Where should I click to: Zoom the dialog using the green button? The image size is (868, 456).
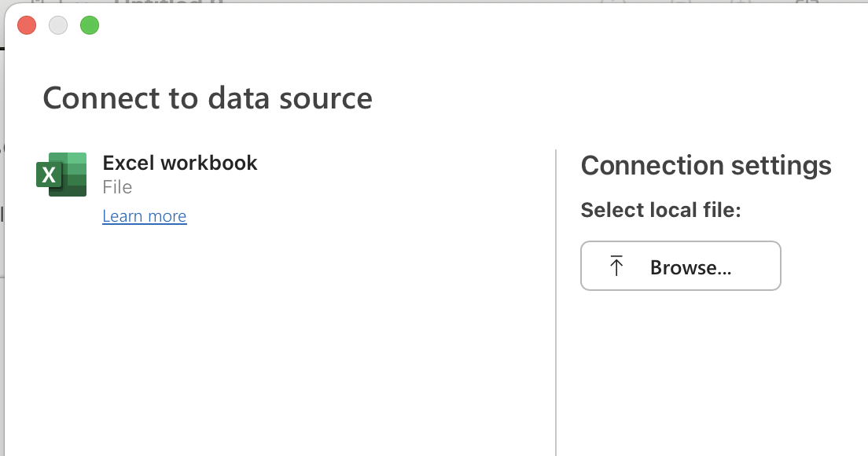(89, 25)
